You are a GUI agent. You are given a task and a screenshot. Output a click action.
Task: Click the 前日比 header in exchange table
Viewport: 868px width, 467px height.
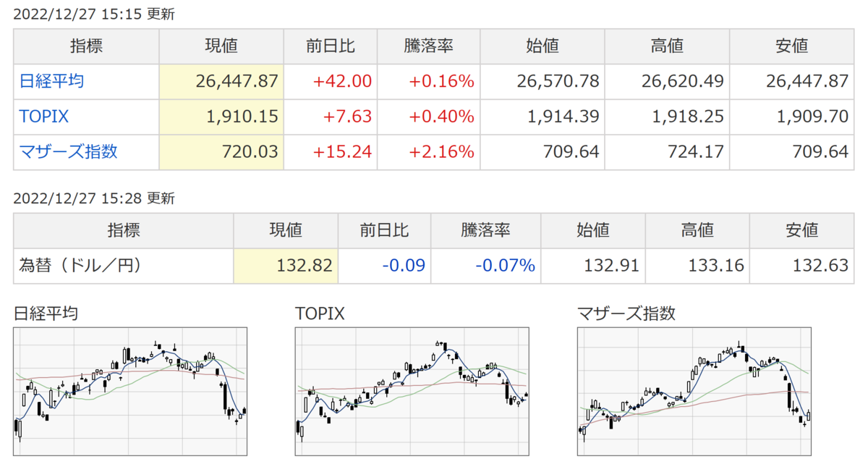[384, 231]
